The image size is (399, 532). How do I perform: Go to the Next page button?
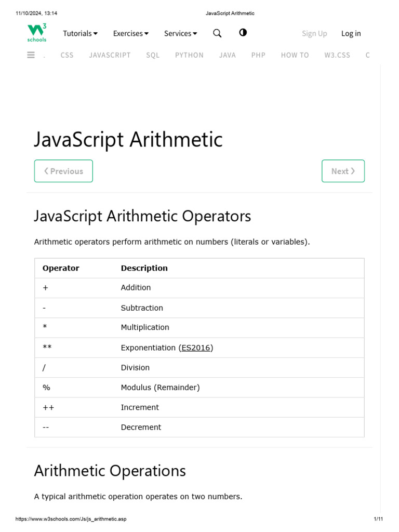pyautogui.click(x=343, y=171)
